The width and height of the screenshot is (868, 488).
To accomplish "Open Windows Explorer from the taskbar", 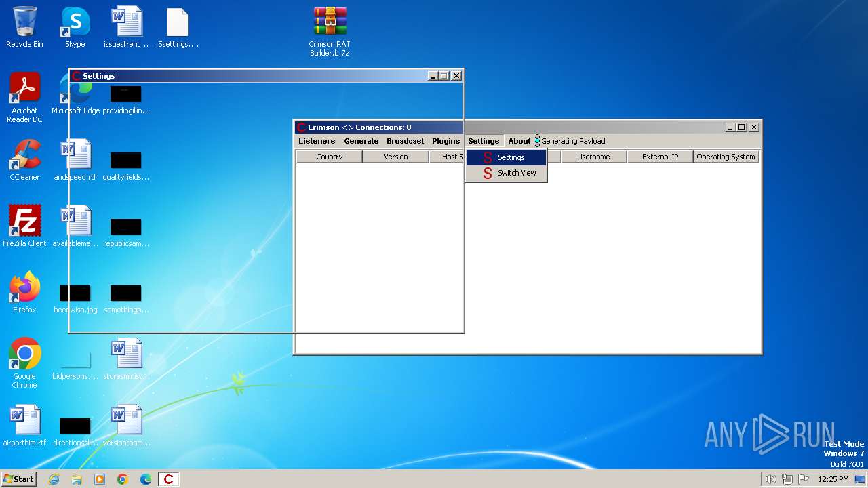I will pos(77,479).
